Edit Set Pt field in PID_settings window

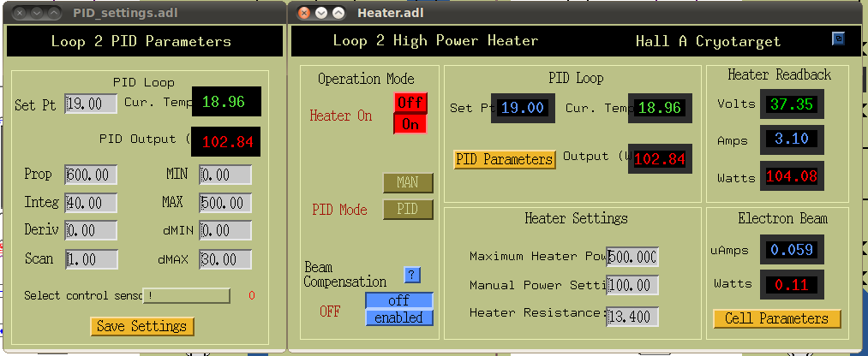point(91,104)
